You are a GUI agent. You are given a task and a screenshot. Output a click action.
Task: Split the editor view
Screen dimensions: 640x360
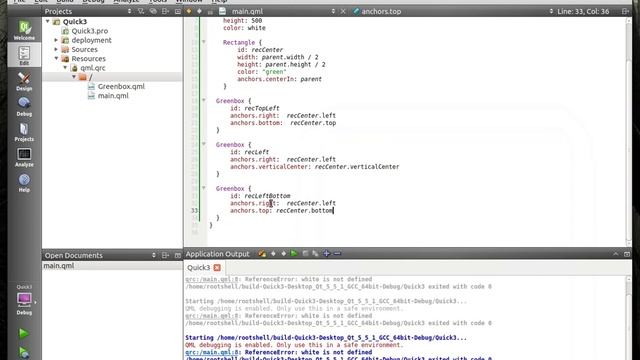click(x=625, y=11)
